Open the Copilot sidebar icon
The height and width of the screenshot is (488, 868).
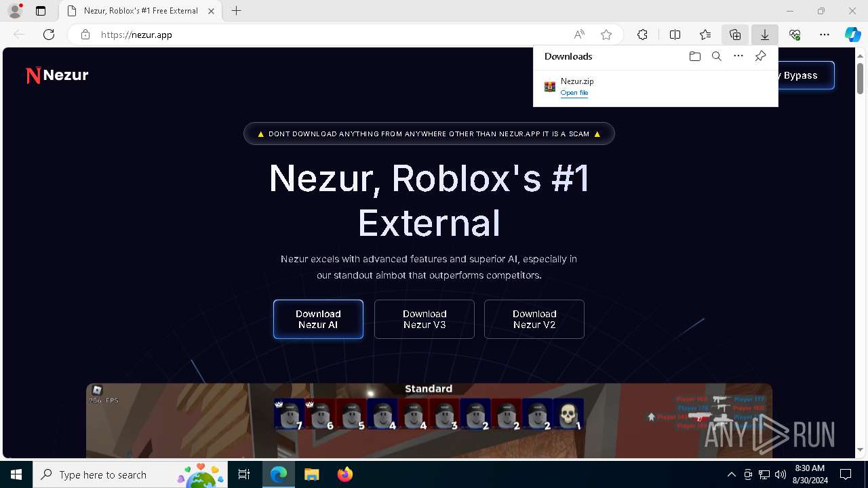[852, 35]
